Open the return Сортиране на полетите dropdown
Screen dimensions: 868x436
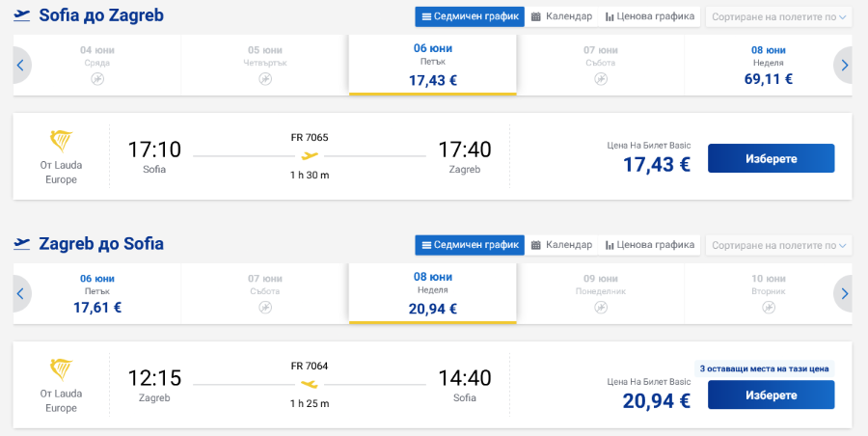tap(778, 245)
